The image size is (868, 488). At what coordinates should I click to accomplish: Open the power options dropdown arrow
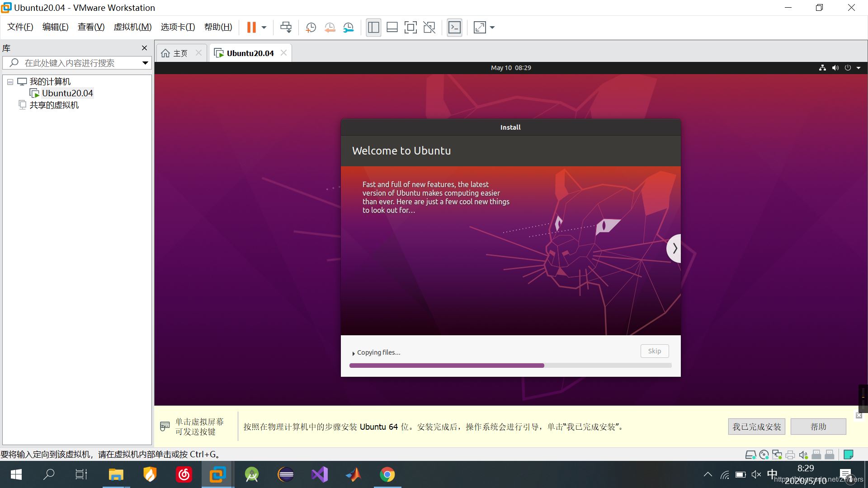click(264, 28)
